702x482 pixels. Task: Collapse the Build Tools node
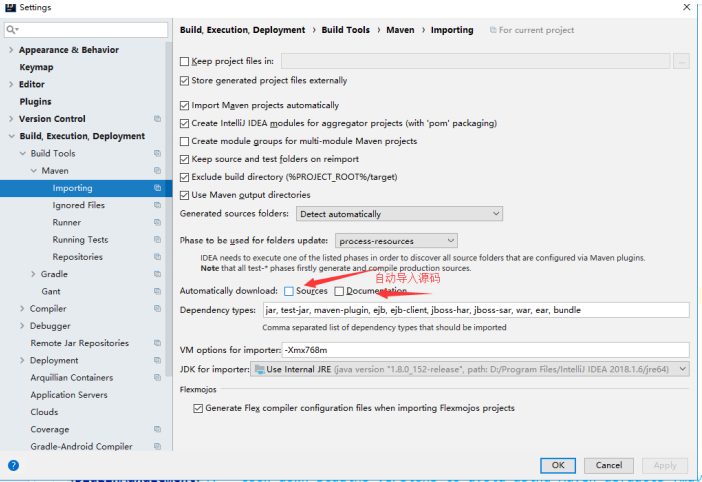click(x=22, y=153)
